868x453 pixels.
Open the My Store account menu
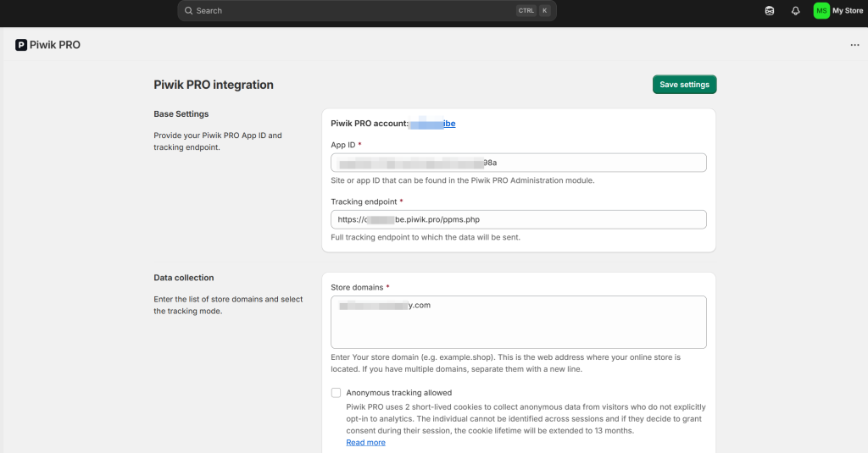[838, 10]
